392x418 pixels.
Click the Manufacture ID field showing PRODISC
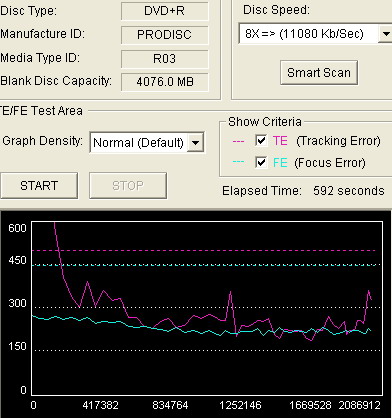click(x=165, y=35)
